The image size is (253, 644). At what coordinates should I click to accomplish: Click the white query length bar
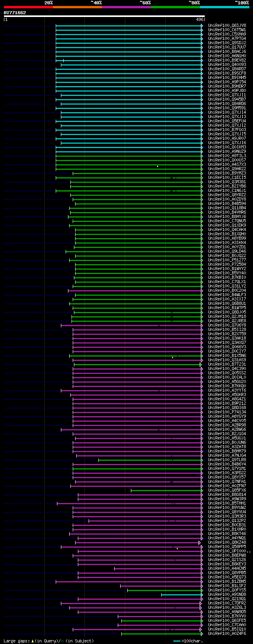tap(104, 16)
